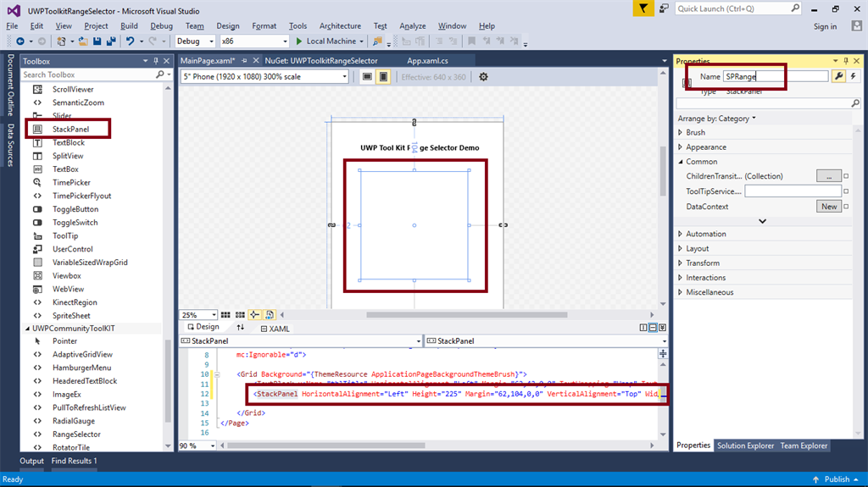Screen dimensions: 868x487
Task: Switch to the Solution Explorer tab
Action: point(745,445)
